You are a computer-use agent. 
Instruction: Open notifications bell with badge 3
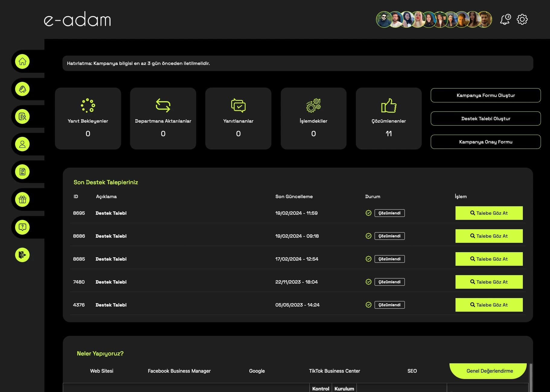point(505,20)
